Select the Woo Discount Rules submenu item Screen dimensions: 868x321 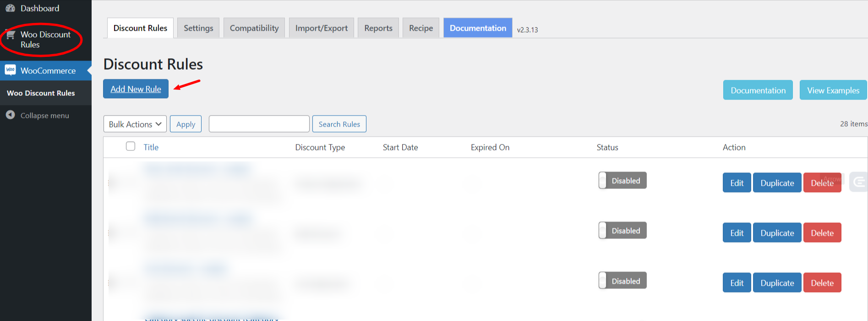(x=41, y=93)
